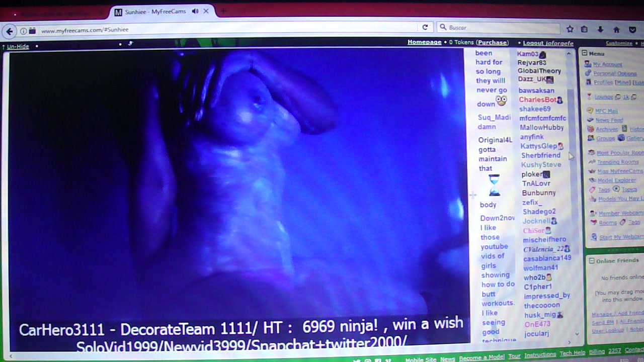Open the site information icon in address bar

[x=24, y=31]
